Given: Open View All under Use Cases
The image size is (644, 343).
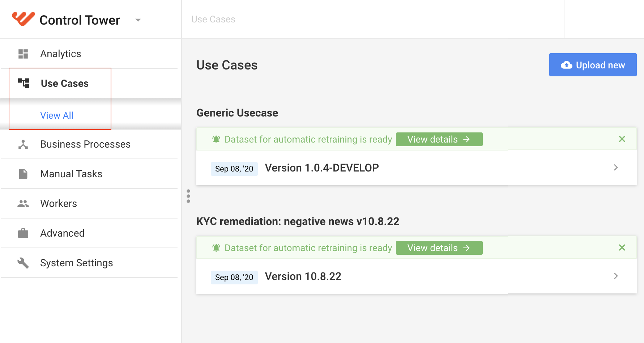Looking at the screenshot, I should click(x=57, y=115).
